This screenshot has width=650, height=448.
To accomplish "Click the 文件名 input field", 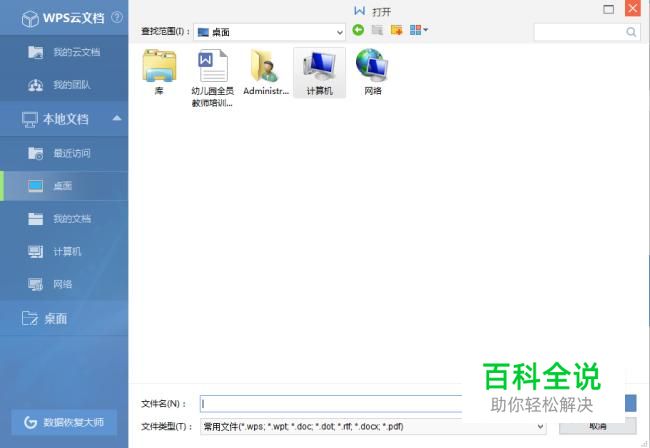I will 331,404.
